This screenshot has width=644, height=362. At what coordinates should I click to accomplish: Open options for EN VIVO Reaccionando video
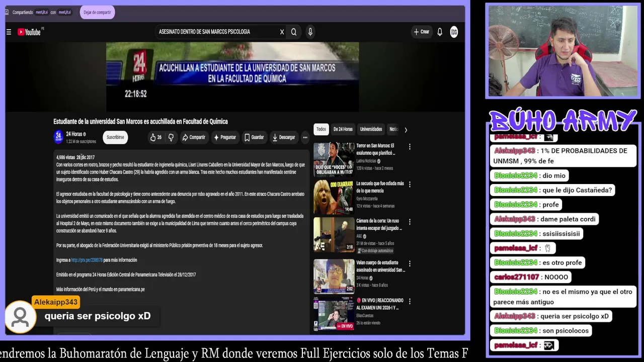(410, 301)
